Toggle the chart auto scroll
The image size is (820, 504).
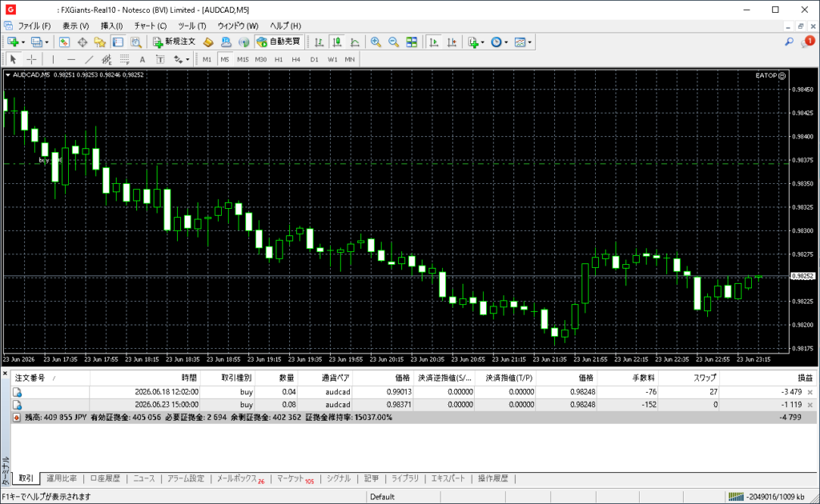(x=433, y=42)
